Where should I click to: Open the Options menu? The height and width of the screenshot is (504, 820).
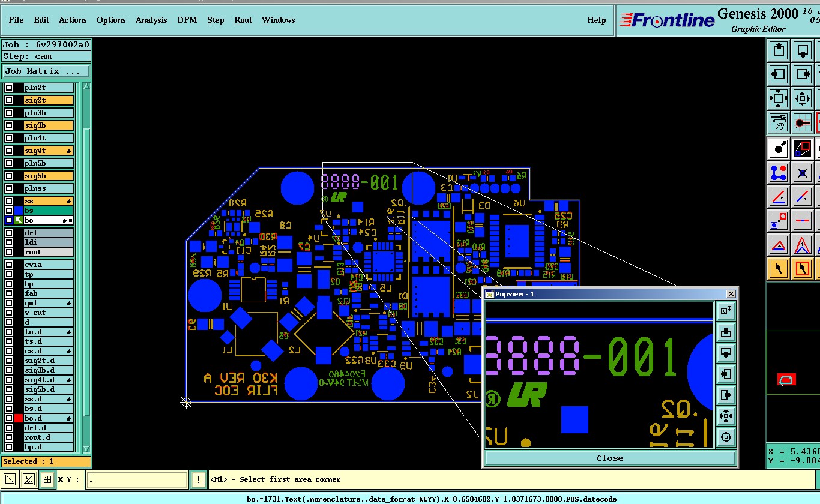111,20
